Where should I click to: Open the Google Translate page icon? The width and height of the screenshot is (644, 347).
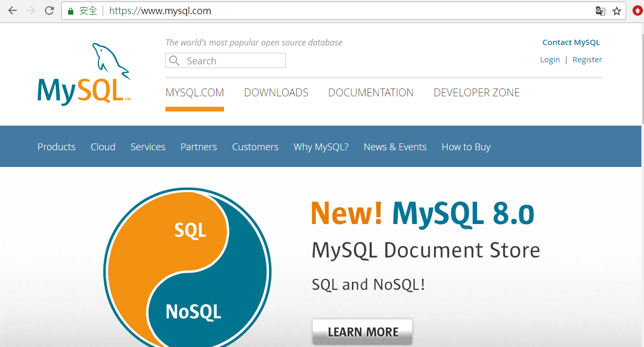(601, 11)
